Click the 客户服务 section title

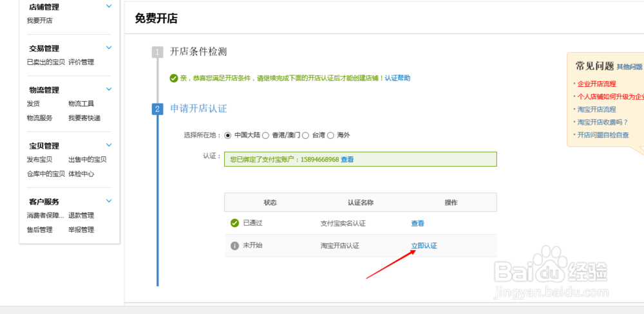[44, 201]
